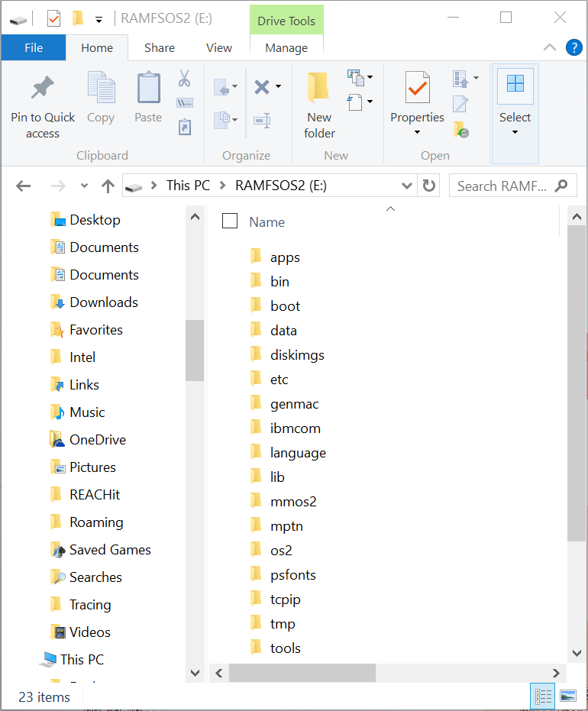Image resolution: width=588 pixels, height=711 pixels.
Task: Click the chevron after This PC
Action: [222, 186]
